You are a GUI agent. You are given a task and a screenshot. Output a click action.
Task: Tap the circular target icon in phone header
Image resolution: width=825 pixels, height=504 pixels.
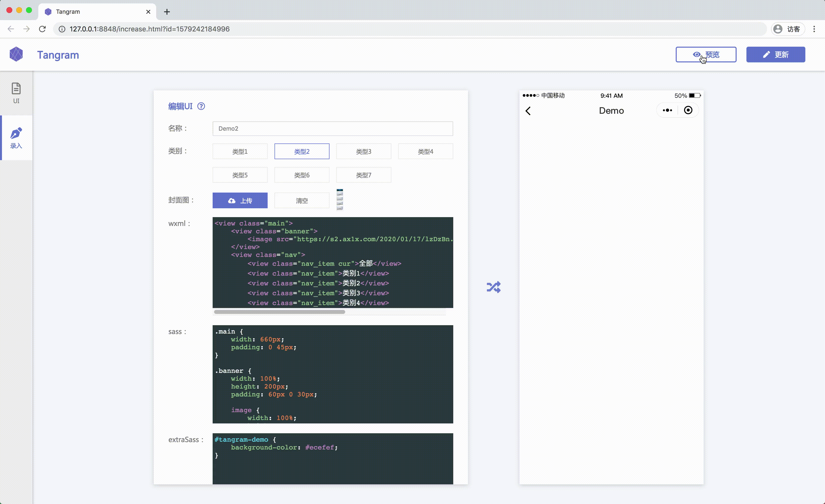[688, 110]
